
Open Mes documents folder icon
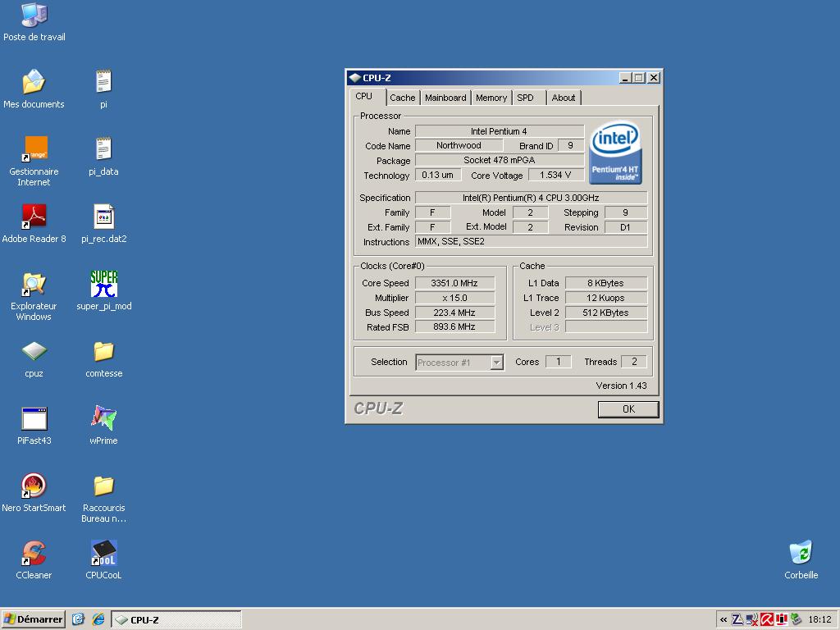tap(34, 81)
